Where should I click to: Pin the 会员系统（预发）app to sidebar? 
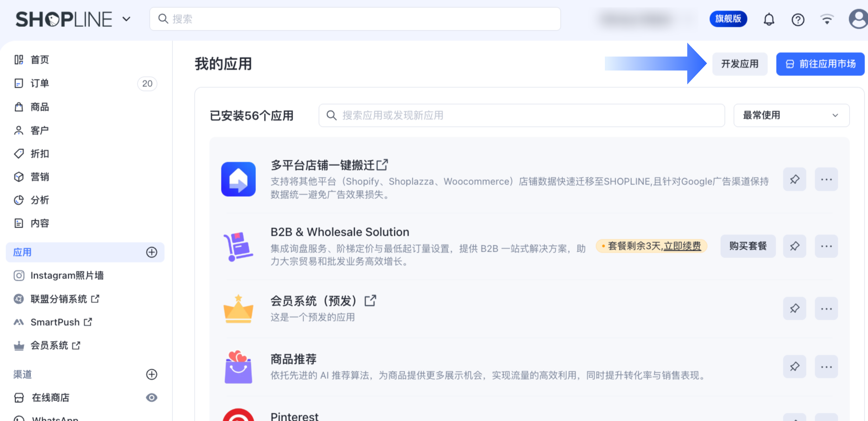pos(794,309)
